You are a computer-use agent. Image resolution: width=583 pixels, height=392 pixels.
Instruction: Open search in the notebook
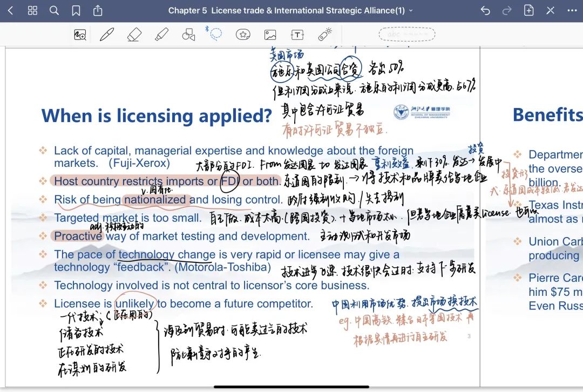point(54,11)
